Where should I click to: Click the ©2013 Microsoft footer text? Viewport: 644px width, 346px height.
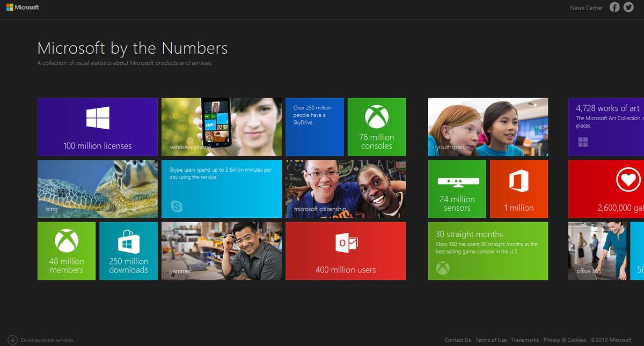point(611,340)
